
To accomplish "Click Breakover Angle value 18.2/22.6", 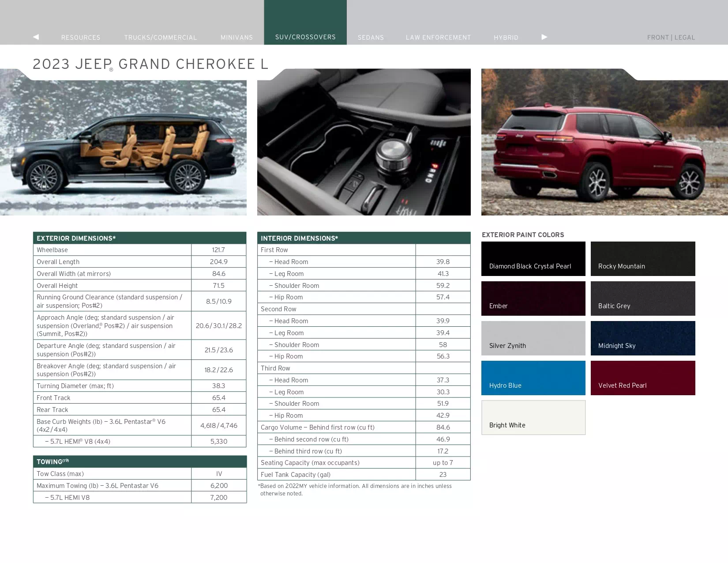I will click(219, 370).
